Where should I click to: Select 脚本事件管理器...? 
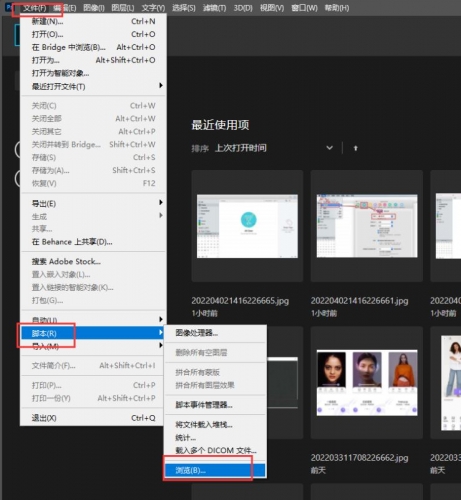(215, 405)
